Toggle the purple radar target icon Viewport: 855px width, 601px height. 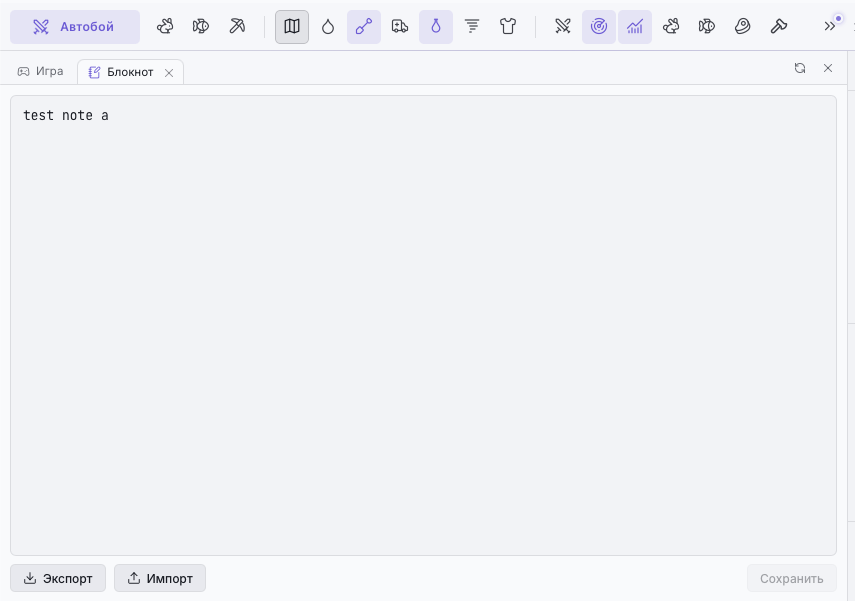coord(599,27)
